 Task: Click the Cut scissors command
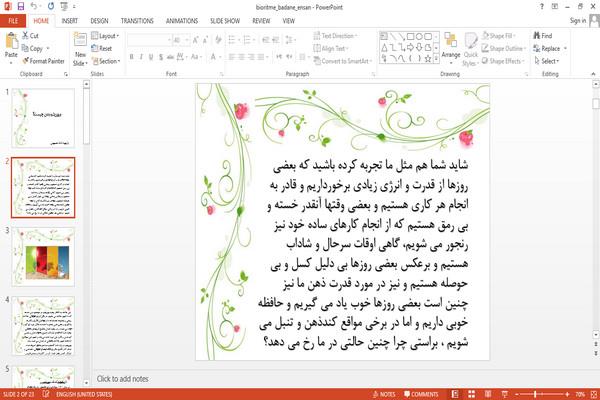click(x=30, y=36)
